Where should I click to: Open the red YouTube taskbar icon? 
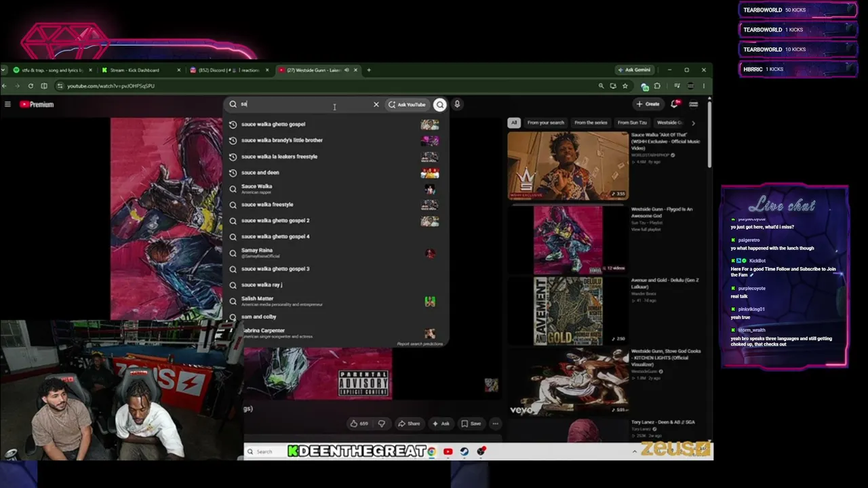448,451
